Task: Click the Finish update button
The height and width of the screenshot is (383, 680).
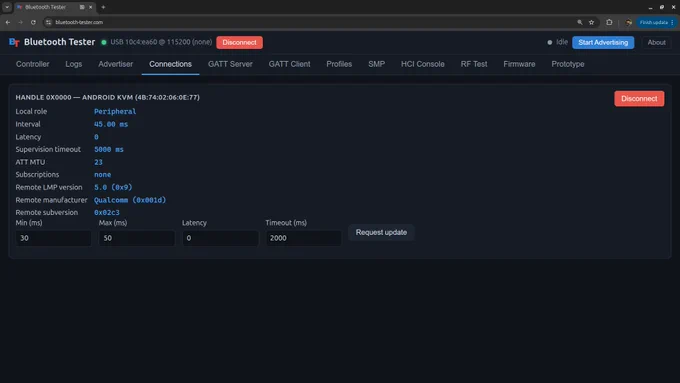Action: point(656,22)
